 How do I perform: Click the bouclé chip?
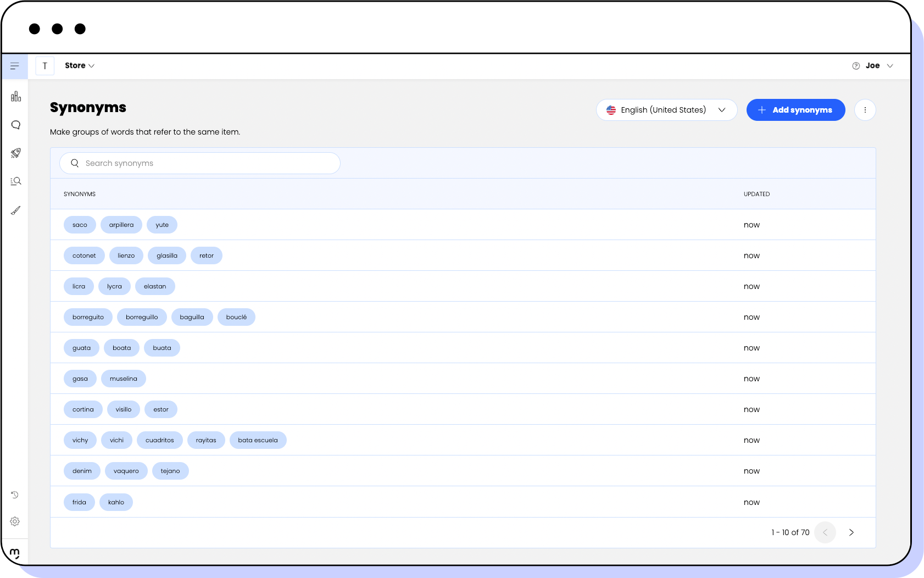click(236, 317)
